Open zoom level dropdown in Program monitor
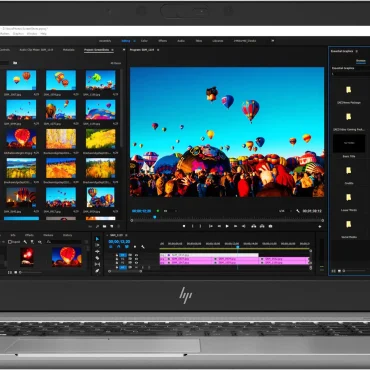Viewport: 370px width, 370px height. pyautogui.click(x=171, y=211)
